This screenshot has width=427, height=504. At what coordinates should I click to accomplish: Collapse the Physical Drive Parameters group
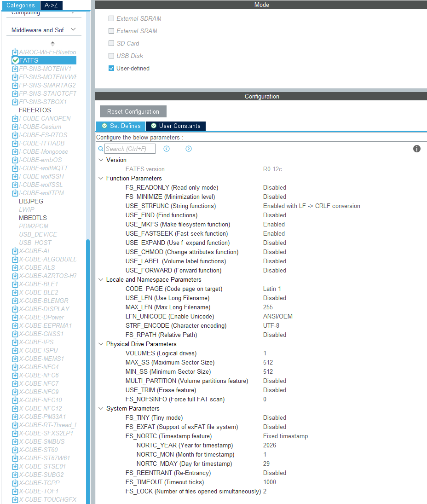point(101,344)
